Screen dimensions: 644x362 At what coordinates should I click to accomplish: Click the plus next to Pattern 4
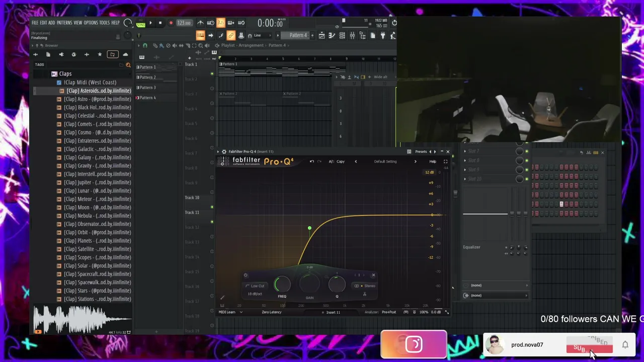pos(312,35)
